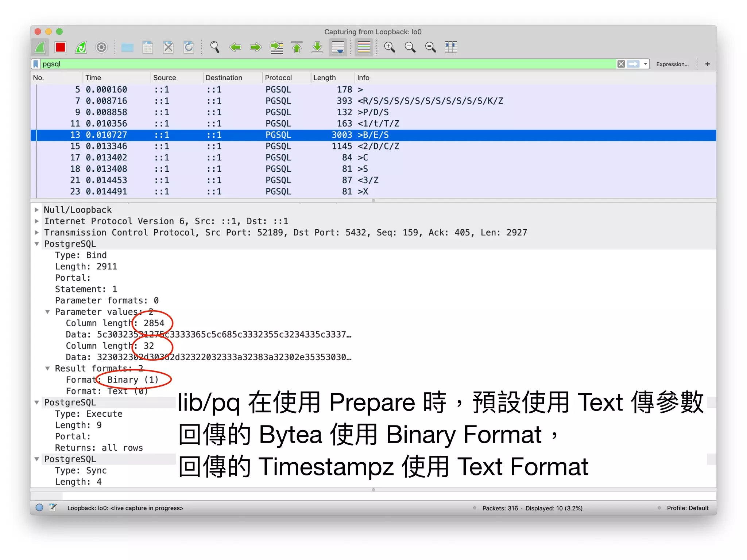Sort by the Destination column header
This screenshot has height=560, width=747.
click(233, 78)
